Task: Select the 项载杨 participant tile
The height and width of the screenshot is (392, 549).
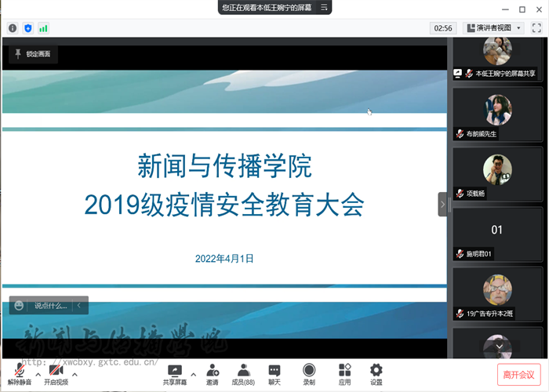Action: click(x=497, y=174)
